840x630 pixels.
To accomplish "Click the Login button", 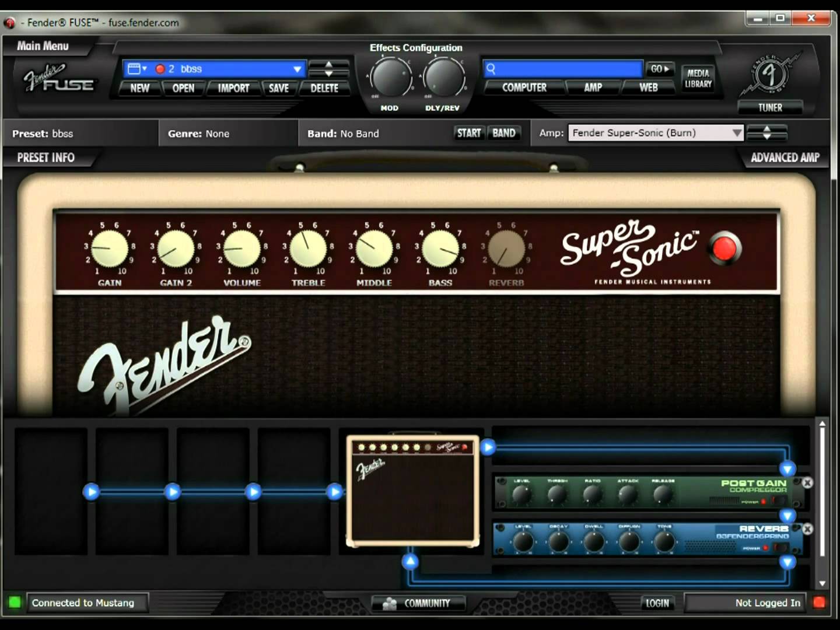I will tap(657, 603).
